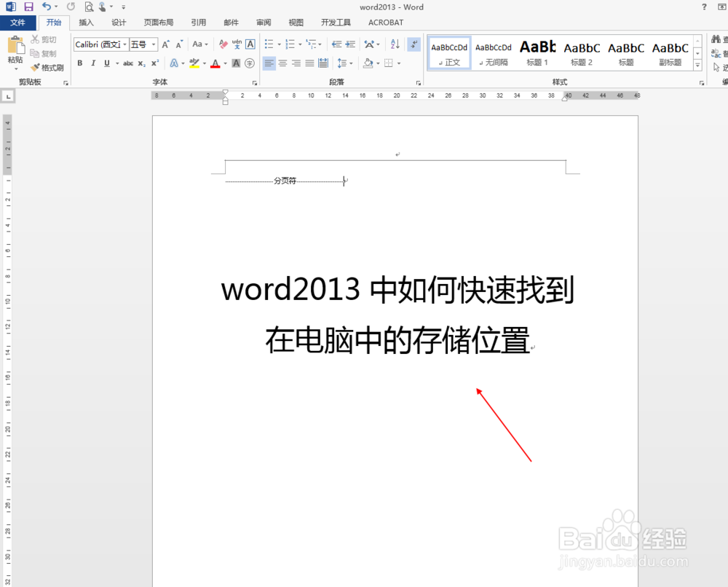Open the Find tool in the Editing group
This screenshot has height=587, width=728.
[x=717, y=39]
